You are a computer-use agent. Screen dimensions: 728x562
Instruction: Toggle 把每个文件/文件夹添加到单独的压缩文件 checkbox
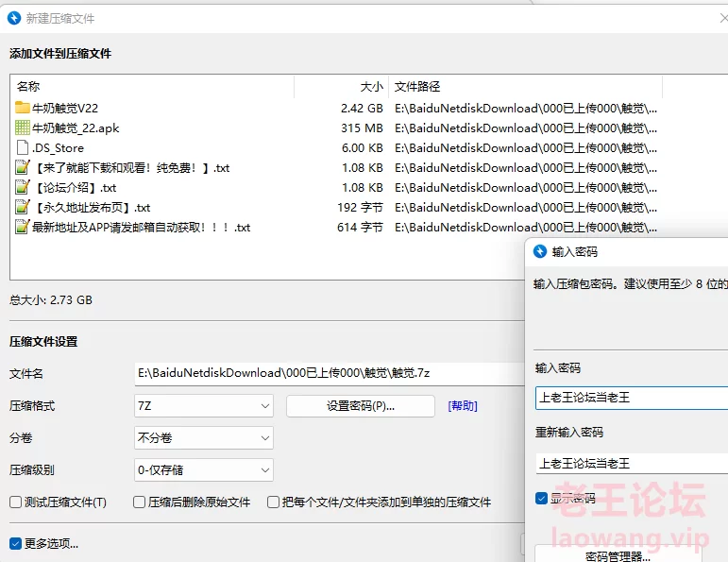pyautogui.click(x=274, y=502)
